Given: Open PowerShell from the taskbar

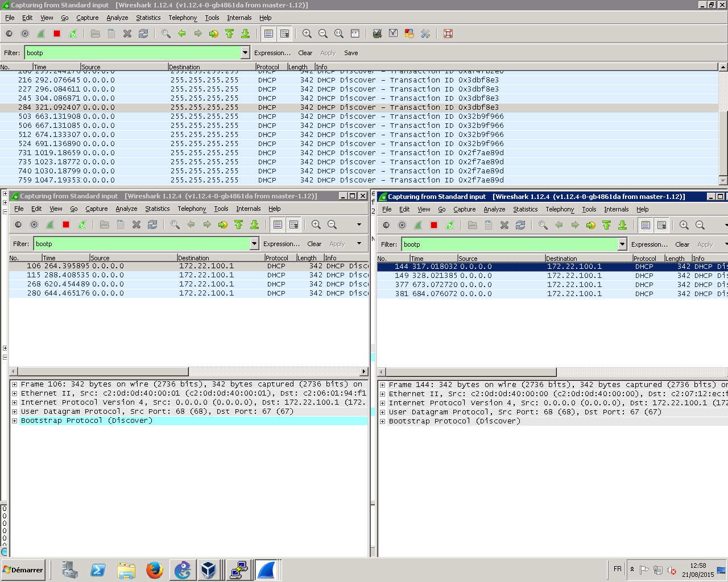Looking at the screenshot, I should pyautogui.click(x=98, y=570).
